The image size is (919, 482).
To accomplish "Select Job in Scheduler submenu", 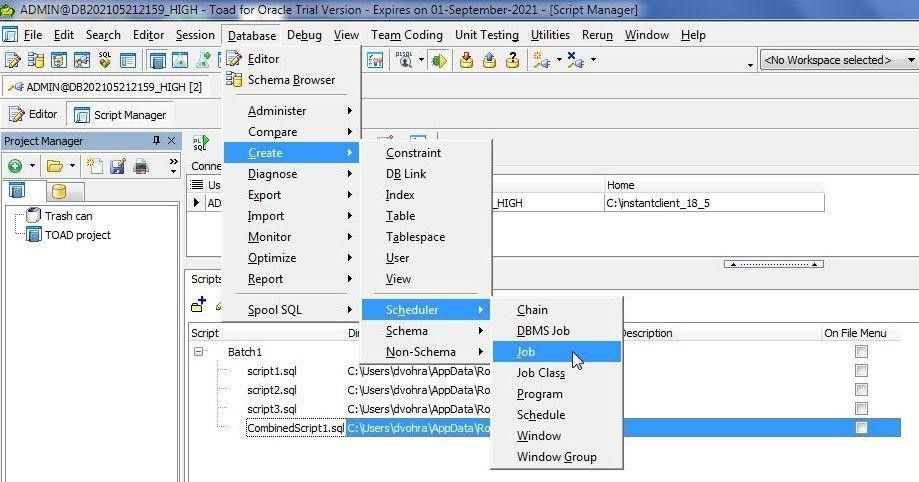I will (x=556, y=352).
